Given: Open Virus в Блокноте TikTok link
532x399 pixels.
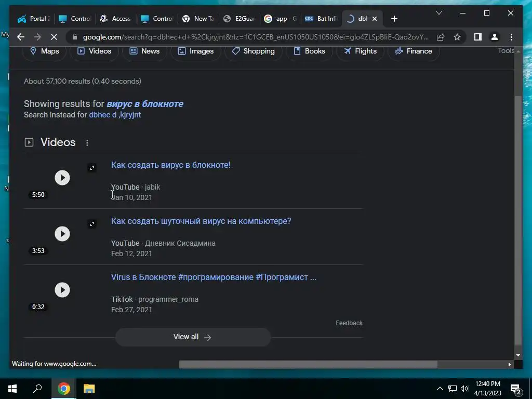Looking at the screenshot, I should coord(214,277).
